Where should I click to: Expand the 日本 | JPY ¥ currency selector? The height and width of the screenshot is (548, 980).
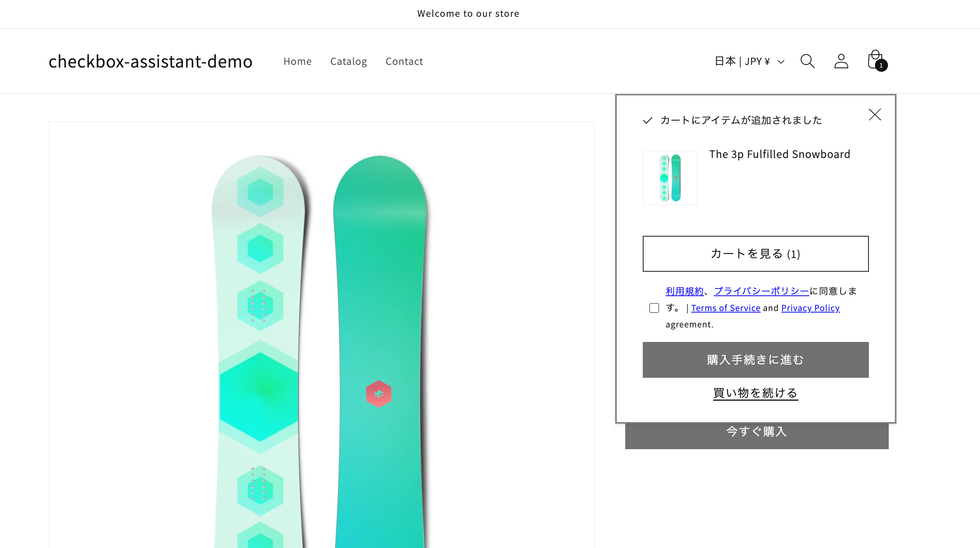[749, 61]
